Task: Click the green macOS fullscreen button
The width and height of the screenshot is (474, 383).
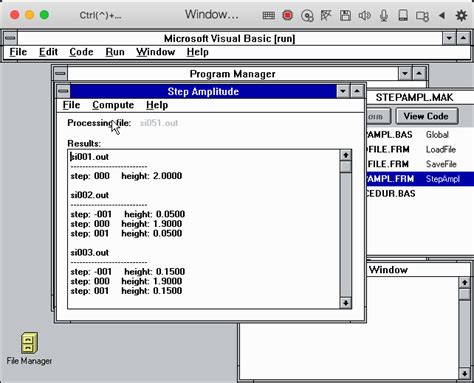Action: point(44,15)
